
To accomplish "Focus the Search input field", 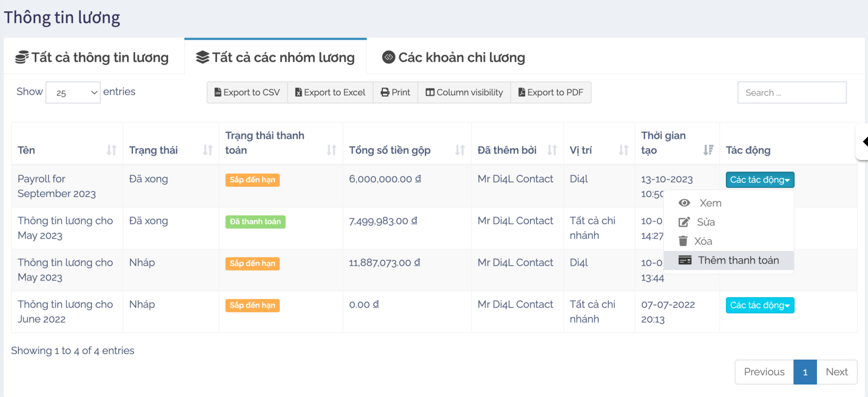I will 792,93.
